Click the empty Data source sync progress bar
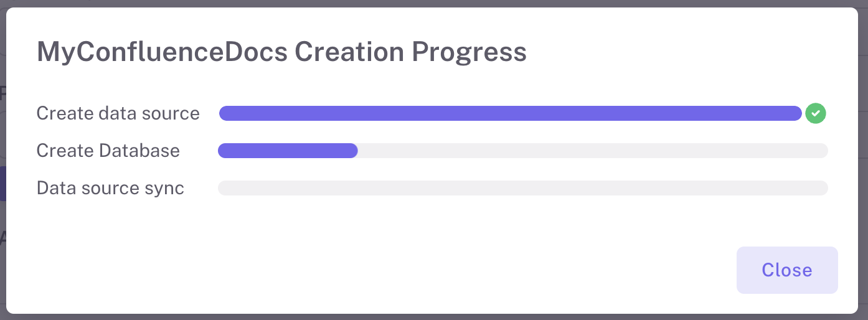The height and width of the screenshot is (320, 868). coord(523,188)
